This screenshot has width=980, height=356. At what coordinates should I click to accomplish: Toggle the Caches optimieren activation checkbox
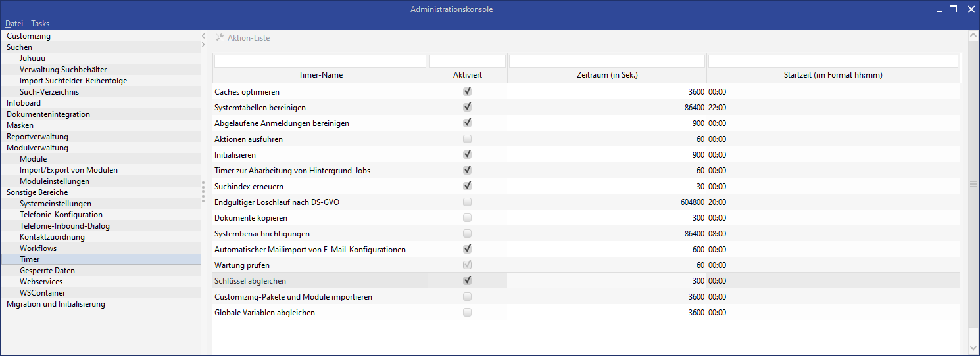pos(467,91)
